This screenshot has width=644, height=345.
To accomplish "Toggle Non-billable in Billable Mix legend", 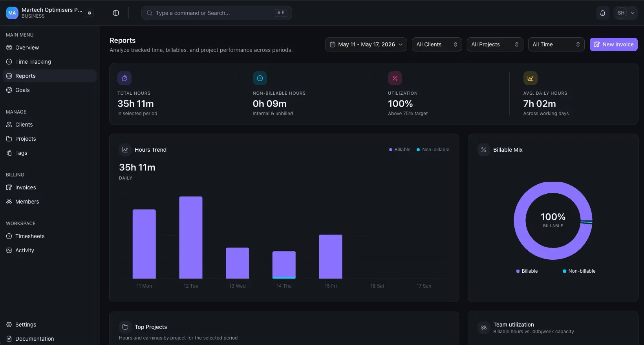I will (579, 271).
